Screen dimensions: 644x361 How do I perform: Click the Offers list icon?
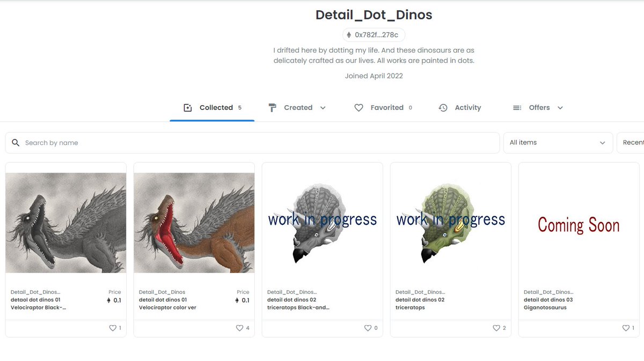(x=517, y=108)
